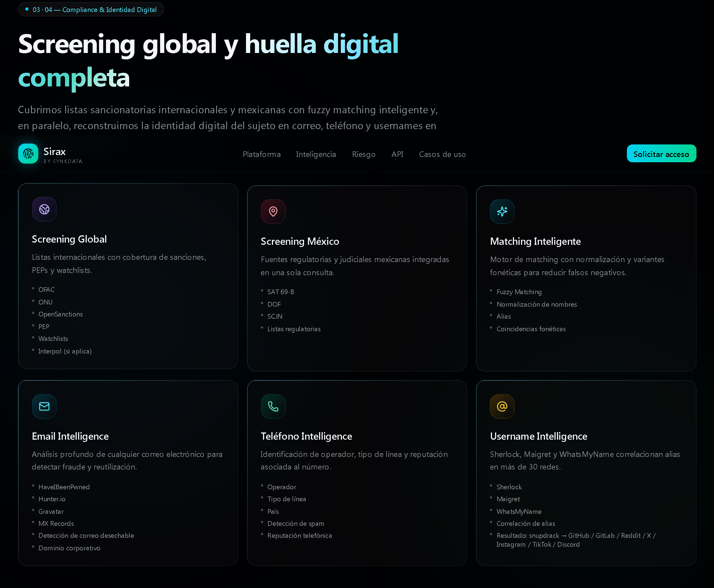Open the Plataforma menu item

[262, 154]
